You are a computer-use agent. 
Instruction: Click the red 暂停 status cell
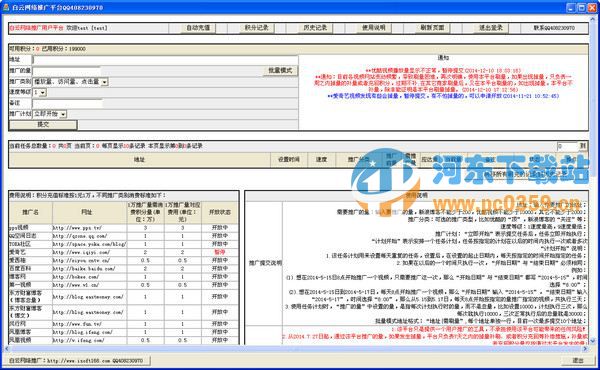[220, 253]
